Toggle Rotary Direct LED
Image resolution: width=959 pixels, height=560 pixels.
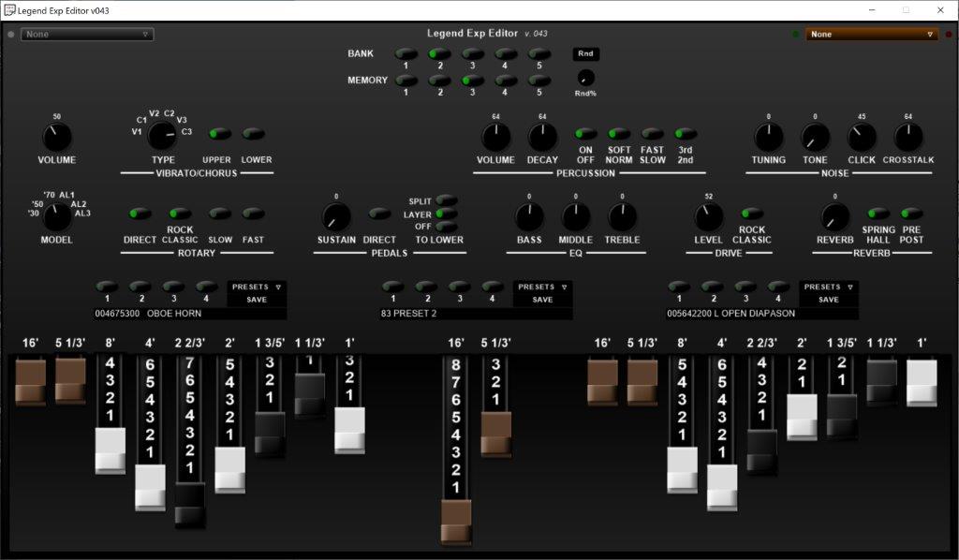[140, 214]
